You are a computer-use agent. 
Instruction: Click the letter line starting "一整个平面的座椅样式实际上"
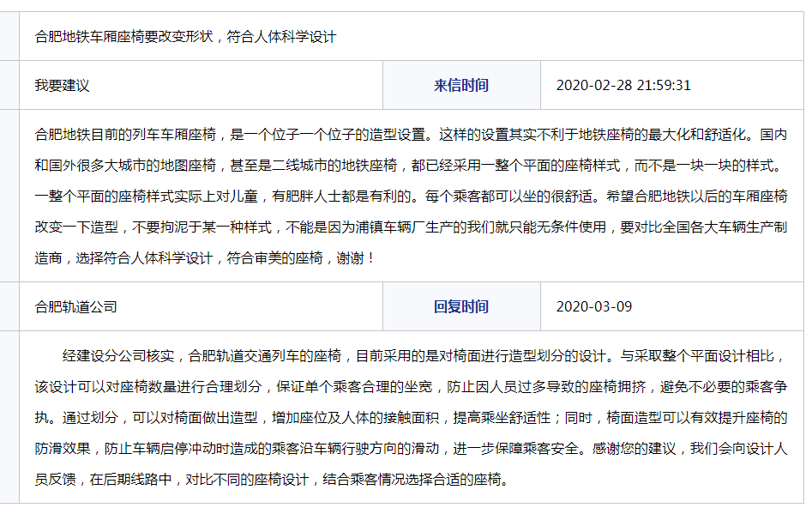click(411, 197)
